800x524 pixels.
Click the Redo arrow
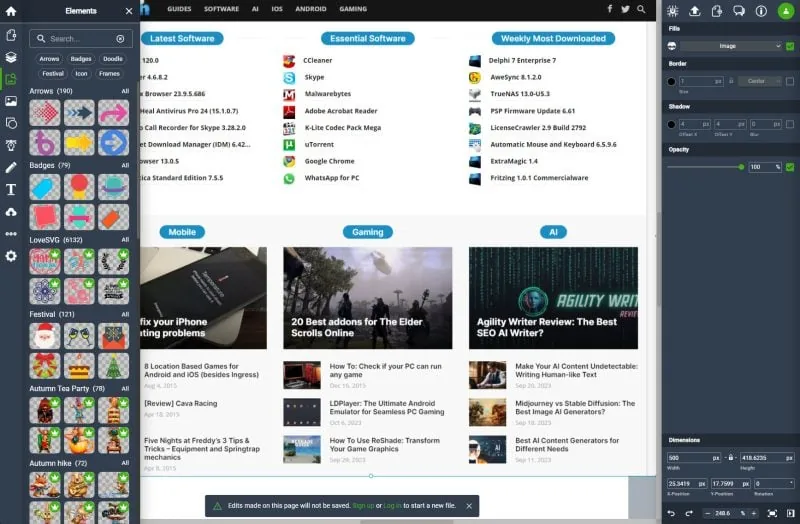coord(689,513)
